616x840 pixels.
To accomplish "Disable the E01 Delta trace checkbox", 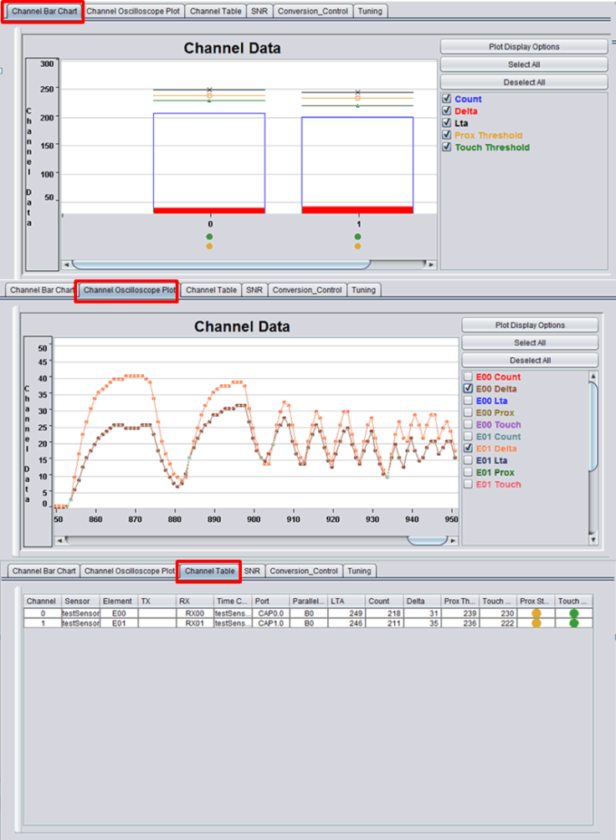I will (x=468, y=448).
